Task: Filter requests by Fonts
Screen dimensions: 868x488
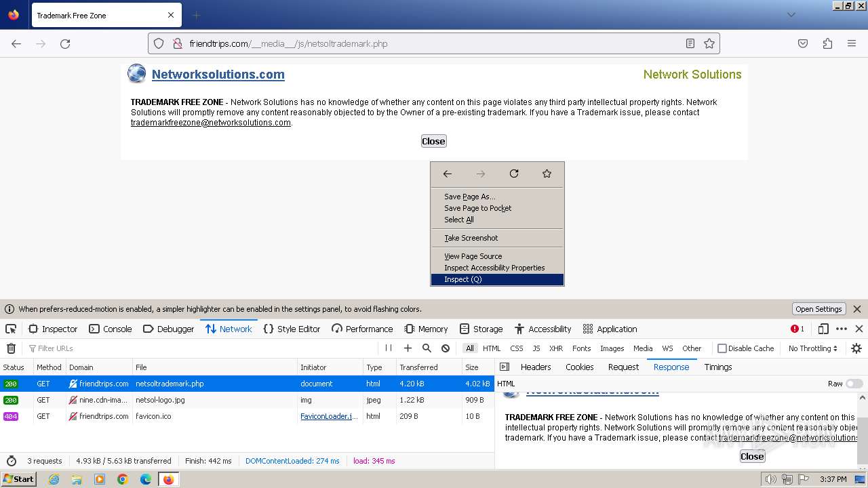Action: click(x=582, y=348)
